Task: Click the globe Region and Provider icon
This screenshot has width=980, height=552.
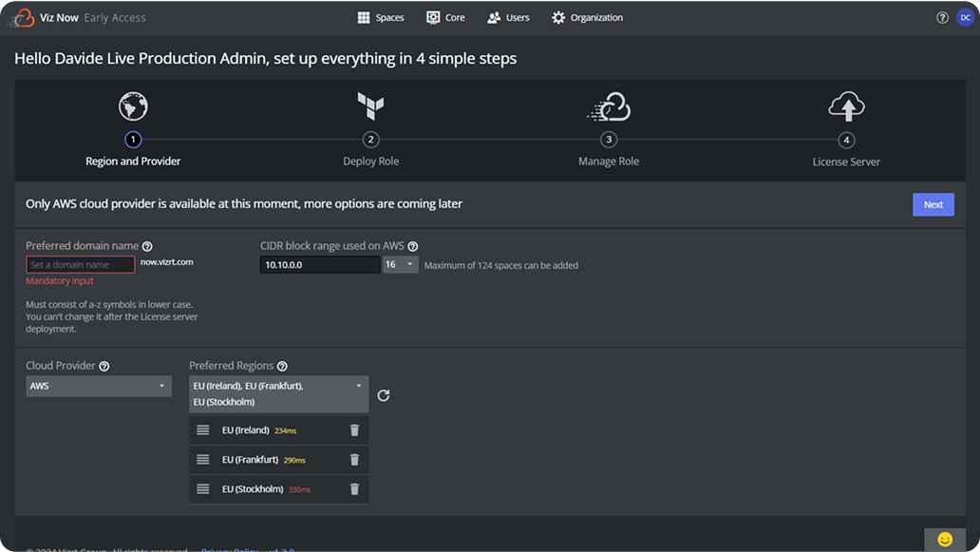Action: point(133,106)
